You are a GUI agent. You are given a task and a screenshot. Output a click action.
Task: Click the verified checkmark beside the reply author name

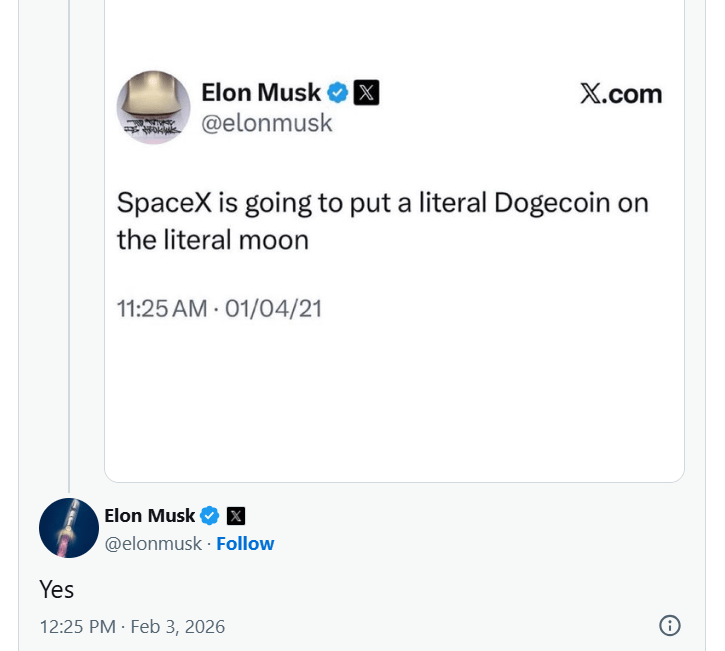(x=210, y=516)
